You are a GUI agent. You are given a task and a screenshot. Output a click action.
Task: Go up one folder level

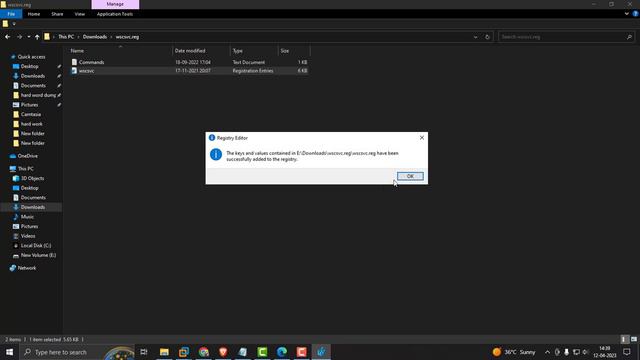[37, 37]
